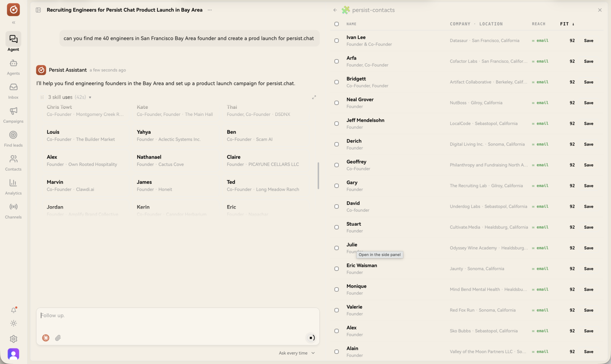Open Campaigns megaphone icon
The image size is (611, 364).
click(x=13, y=111)
